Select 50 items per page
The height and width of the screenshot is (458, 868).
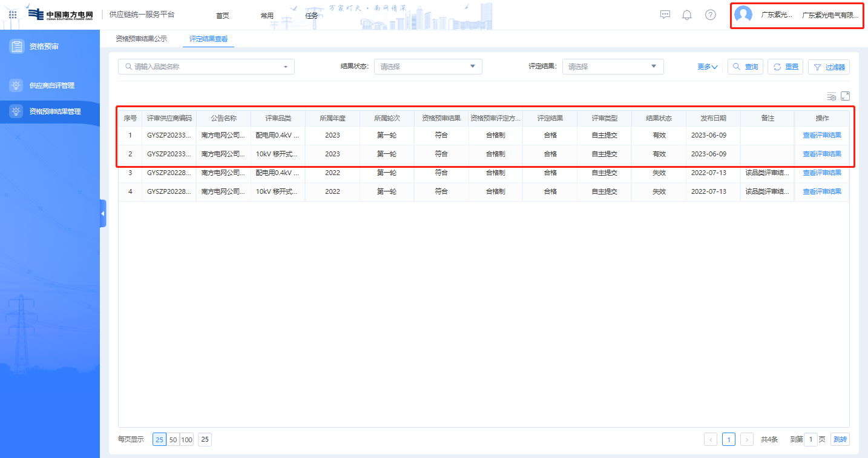pyautogui.click(x=173, y=440)
